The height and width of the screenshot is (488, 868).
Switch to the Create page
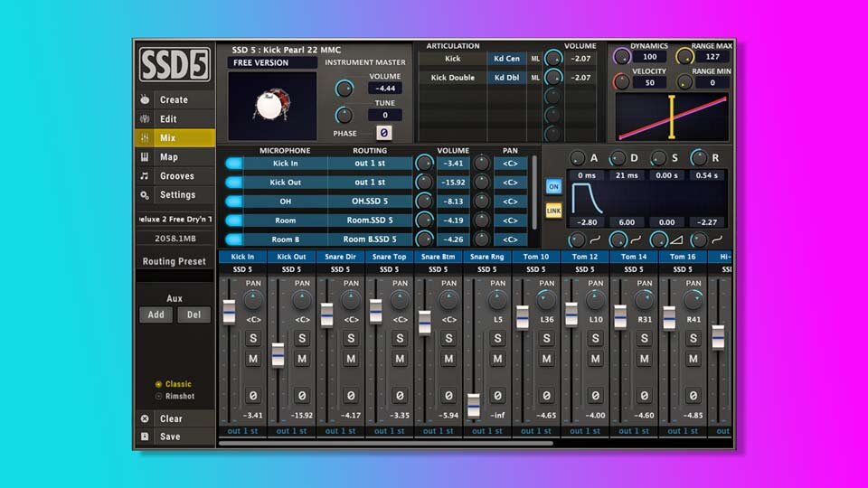[x=175, y=99]
